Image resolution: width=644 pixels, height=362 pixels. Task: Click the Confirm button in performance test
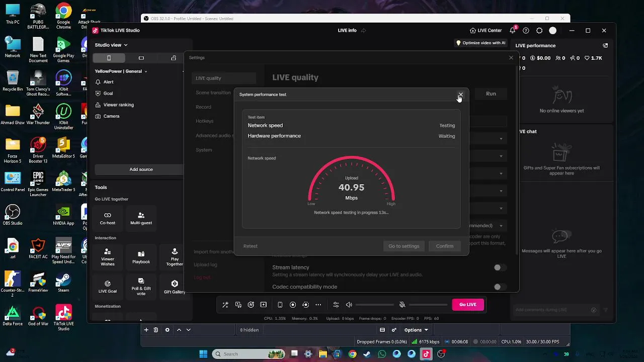444,246
